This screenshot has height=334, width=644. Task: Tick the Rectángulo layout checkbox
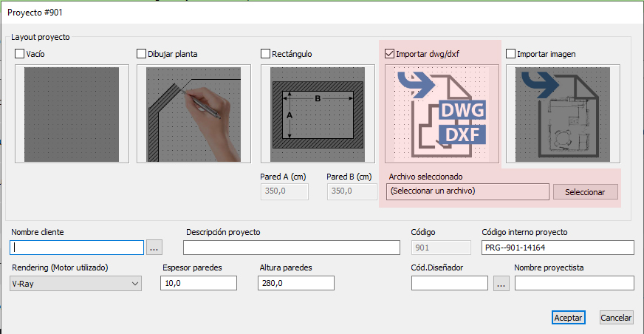pos(265,54)
